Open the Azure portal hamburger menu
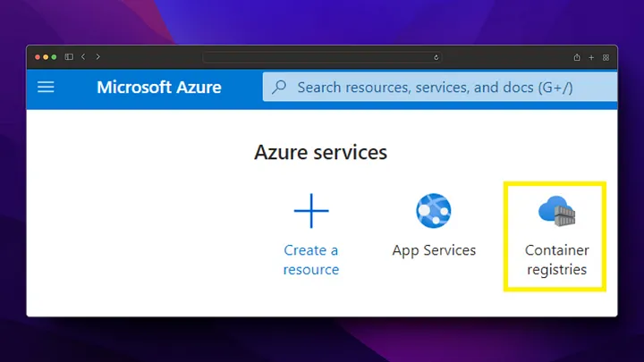The height and width of the screenshot is (362, 644). click(46, 87)
